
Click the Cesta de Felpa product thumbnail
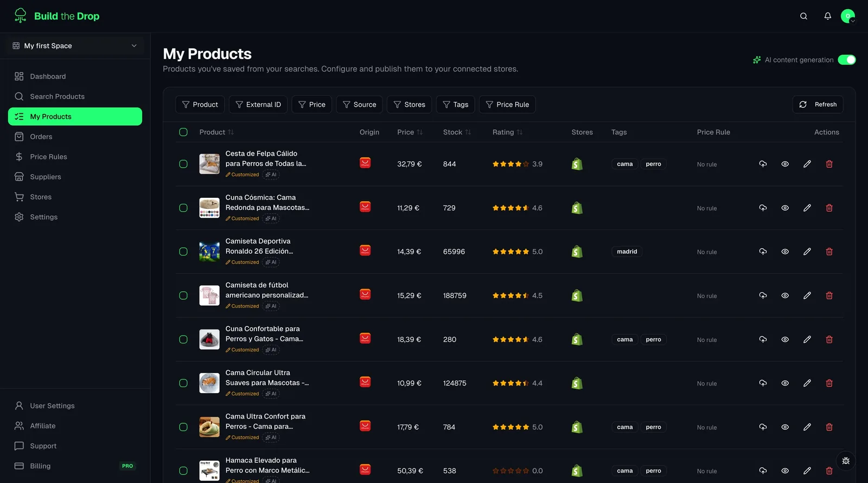pyautogui.click(x=209, y=164)
